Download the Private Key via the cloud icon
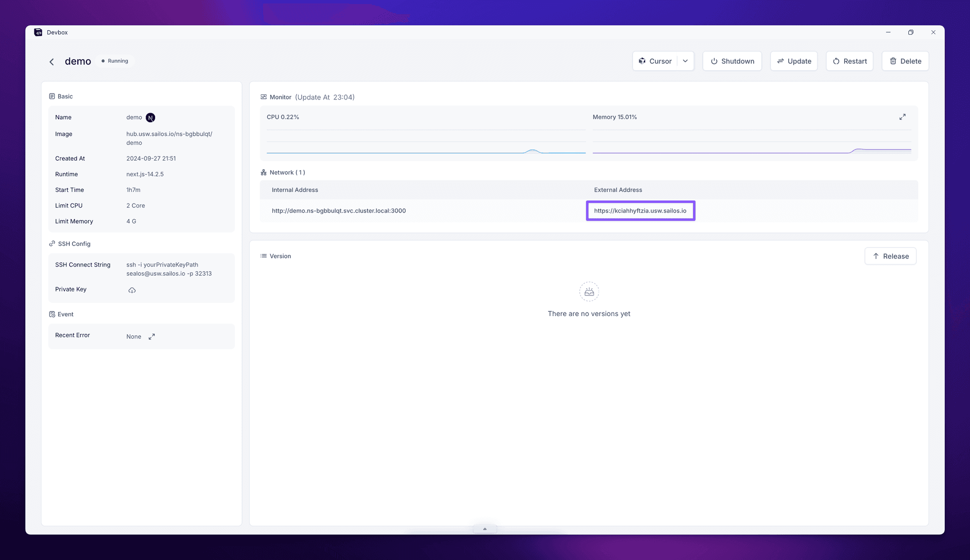Screen dimensions: 970x560 [x=132, y=290]
